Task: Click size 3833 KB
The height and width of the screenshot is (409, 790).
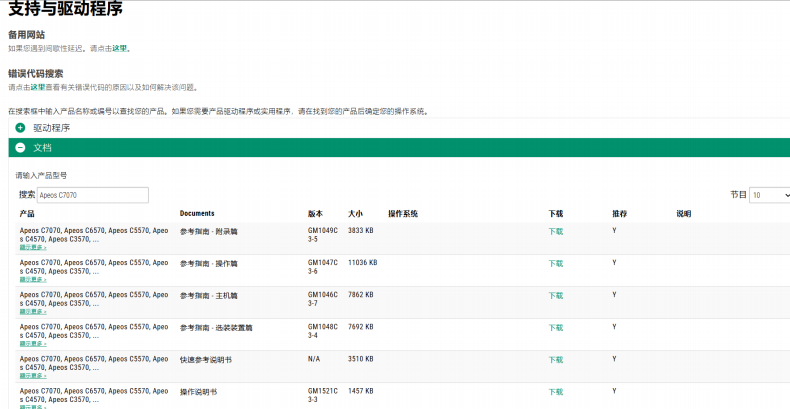Action: tap(361, 230)
